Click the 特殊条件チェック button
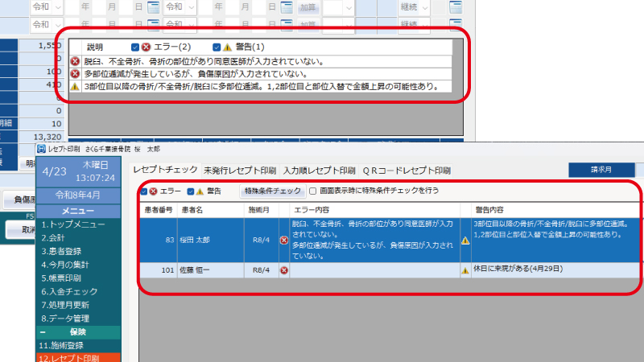644x362 pixels. 273,191
